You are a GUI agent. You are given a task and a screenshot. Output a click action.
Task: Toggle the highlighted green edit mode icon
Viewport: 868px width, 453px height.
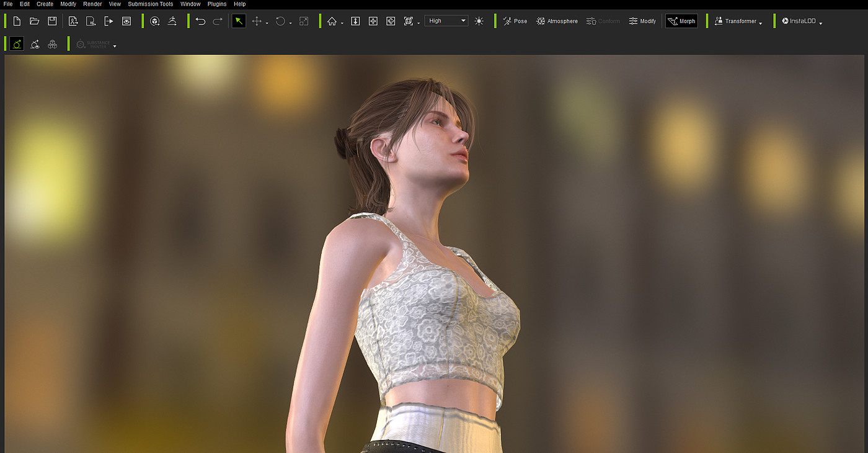pyautogui.click(x=17, y=44)
